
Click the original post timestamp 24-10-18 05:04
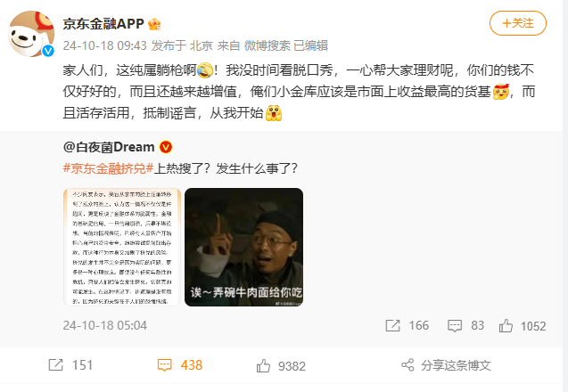coord(105,325)
